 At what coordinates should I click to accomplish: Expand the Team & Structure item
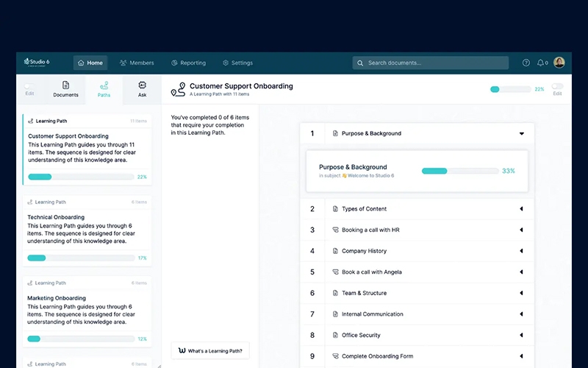pos(521,293)
